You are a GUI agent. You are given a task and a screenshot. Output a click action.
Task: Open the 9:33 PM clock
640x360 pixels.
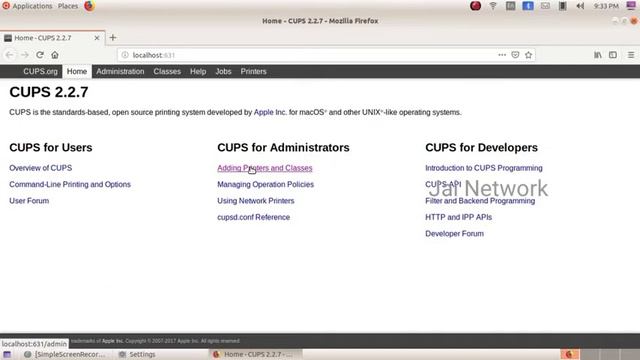pyautogui.click(x=606, y=6)
